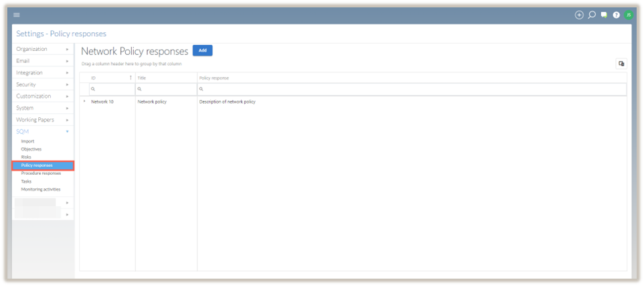Viewport: 644px width, 286px height.
Task: Expand the Working Papers section
Action: (43, 120)
